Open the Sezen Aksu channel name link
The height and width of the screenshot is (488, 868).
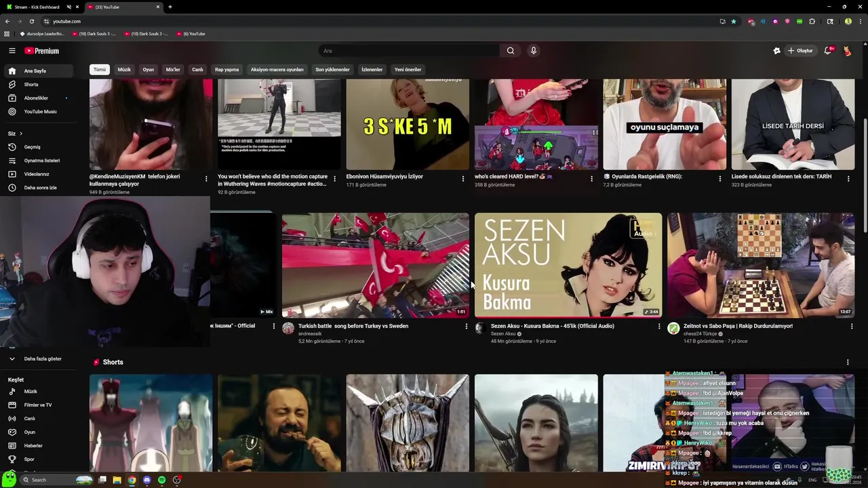tap(503, 334)
